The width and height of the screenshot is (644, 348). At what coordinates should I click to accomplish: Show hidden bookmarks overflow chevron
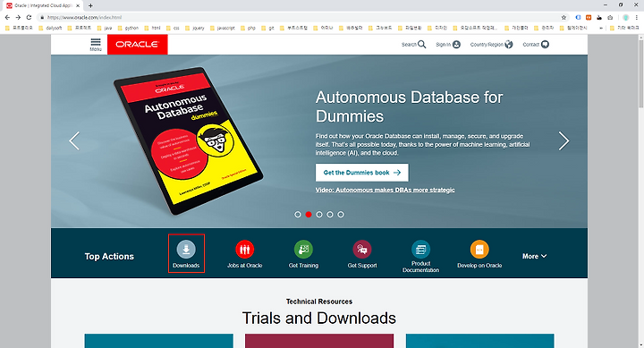(601, 28)
